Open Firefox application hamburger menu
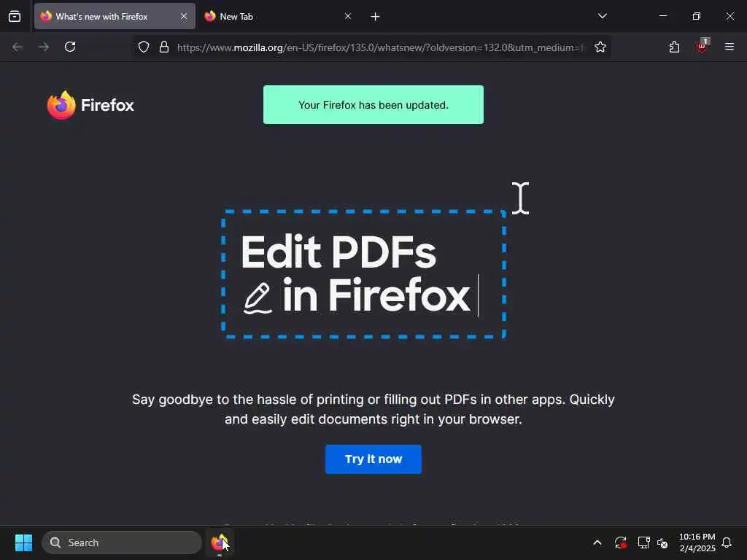Screen dimensions: 747x560 pos(729,47)
